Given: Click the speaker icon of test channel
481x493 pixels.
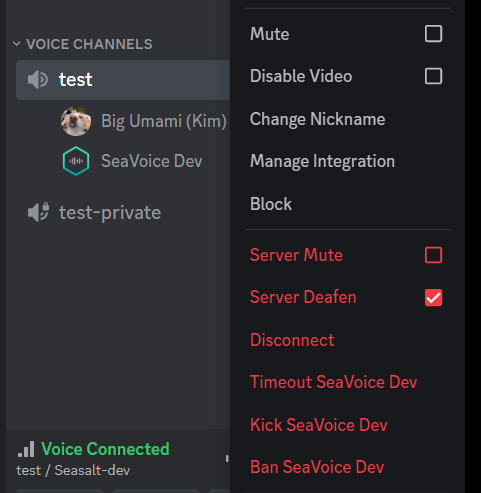Looking at the screenshot, I should (x=38, y=80).
